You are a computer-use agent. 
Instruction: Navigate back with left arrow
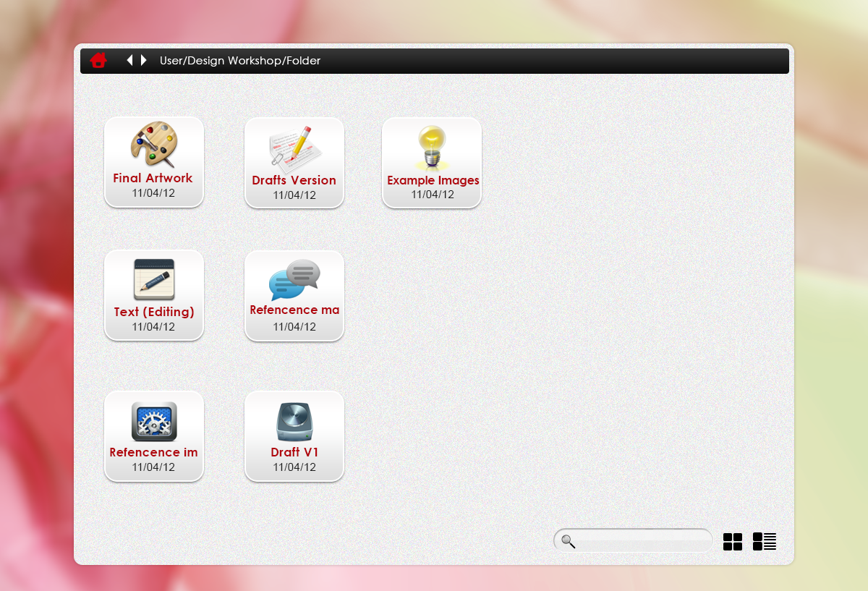coord(129,60)
